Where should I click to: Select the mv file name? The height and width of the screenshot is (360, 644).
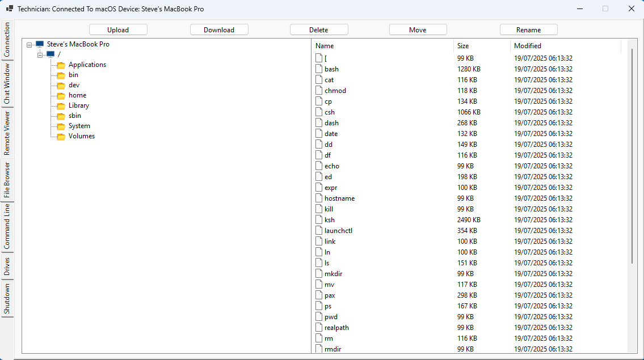(330, 285)
